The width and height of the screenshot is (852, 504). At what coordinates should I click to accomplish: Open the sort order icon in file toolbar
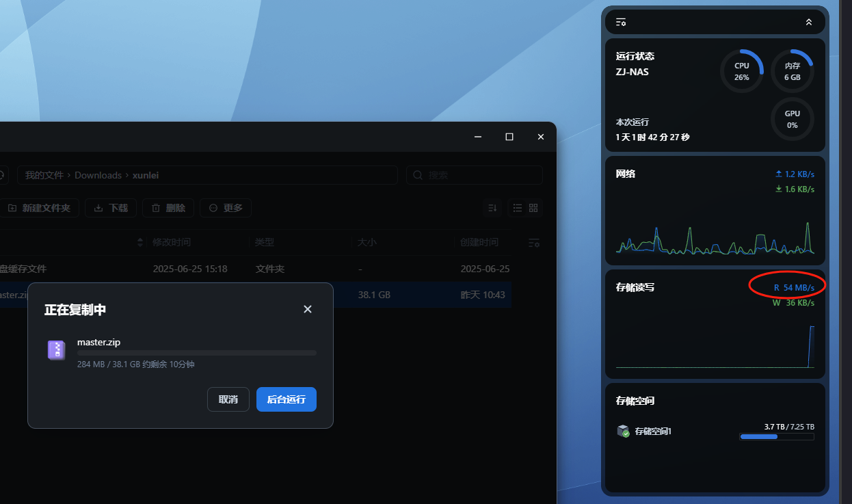[x=492, y=208]
